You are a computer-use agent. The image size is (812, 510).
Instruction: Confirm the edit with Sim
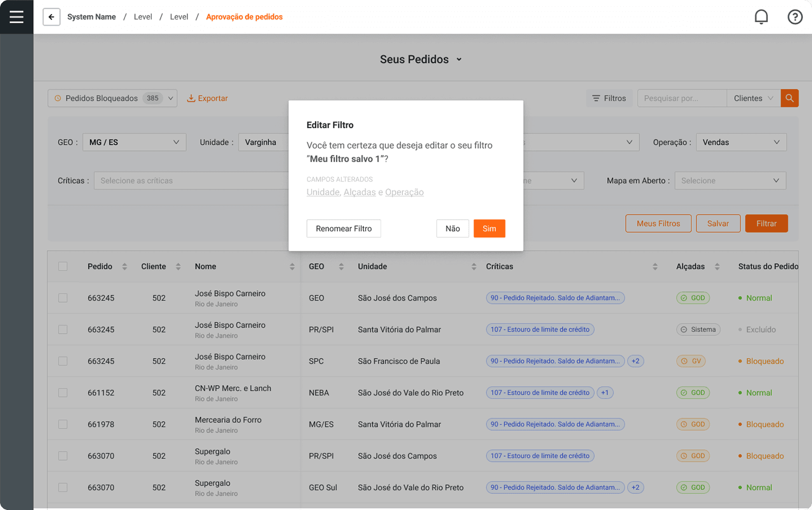tap(489, 229)
